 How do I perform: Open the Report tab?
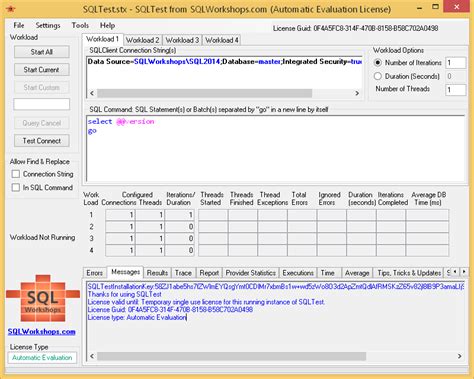tap(209, 273)
